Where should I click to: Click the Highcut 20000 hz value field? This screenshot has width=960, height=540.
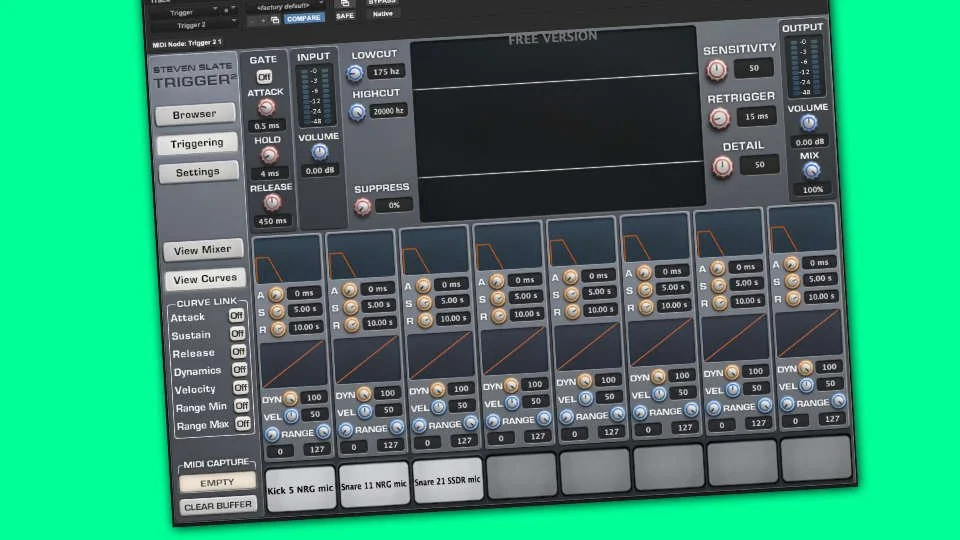pyautogui.click(x=389, y=111)
